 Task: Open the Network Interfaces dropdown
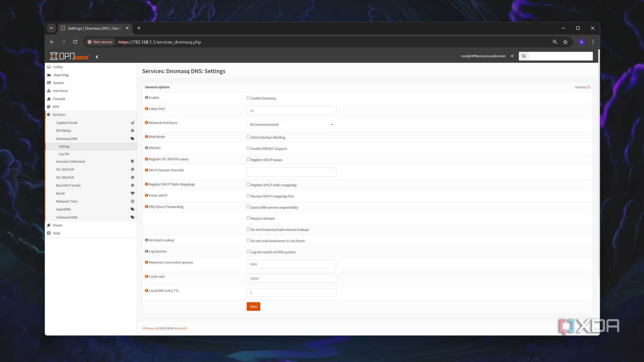(x=291, y=124)
